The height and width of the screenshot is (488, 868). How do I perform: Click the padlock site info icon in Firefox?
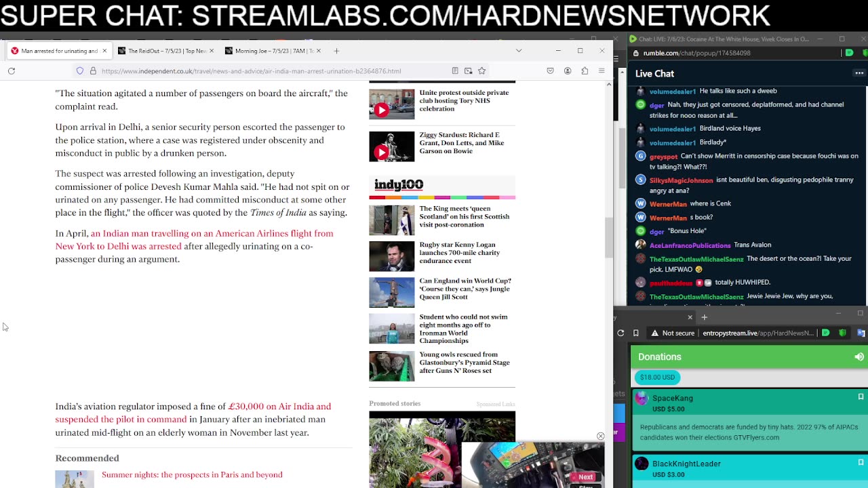[x=93, y=70]
